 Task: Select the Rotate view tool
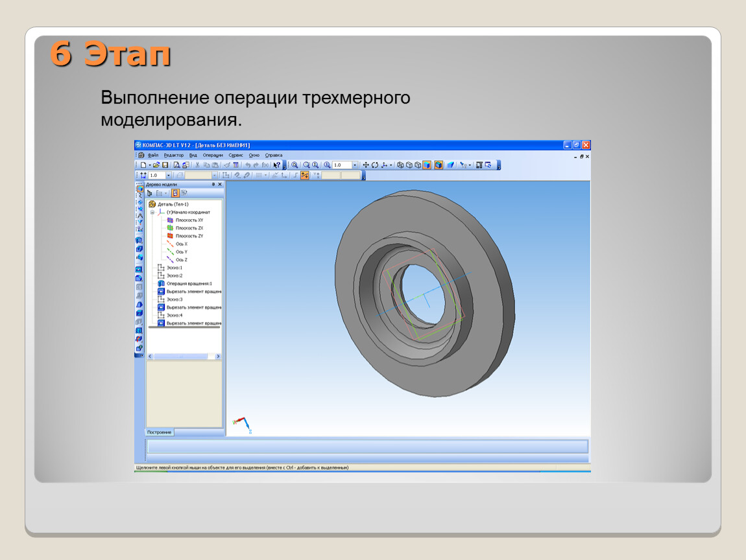(375, 165)
